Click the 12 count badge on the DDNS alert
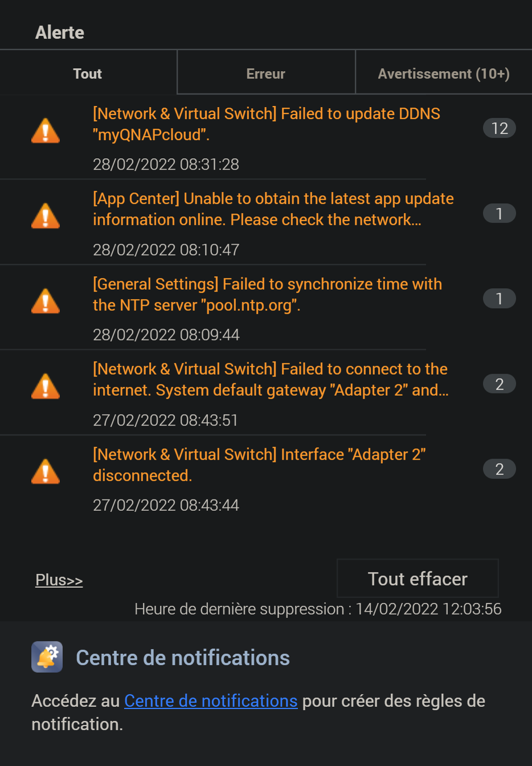532x766 pixels. pyautogui.click(x=499, y=128)
